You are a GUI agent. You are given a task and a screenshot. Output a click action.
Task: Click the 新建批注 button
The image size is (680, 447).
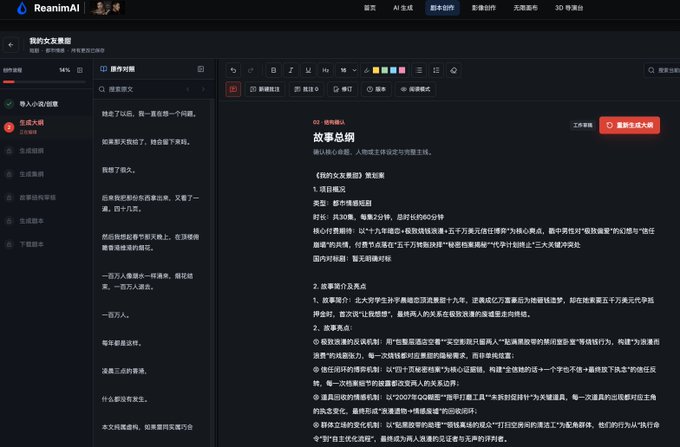click(265, 89)
